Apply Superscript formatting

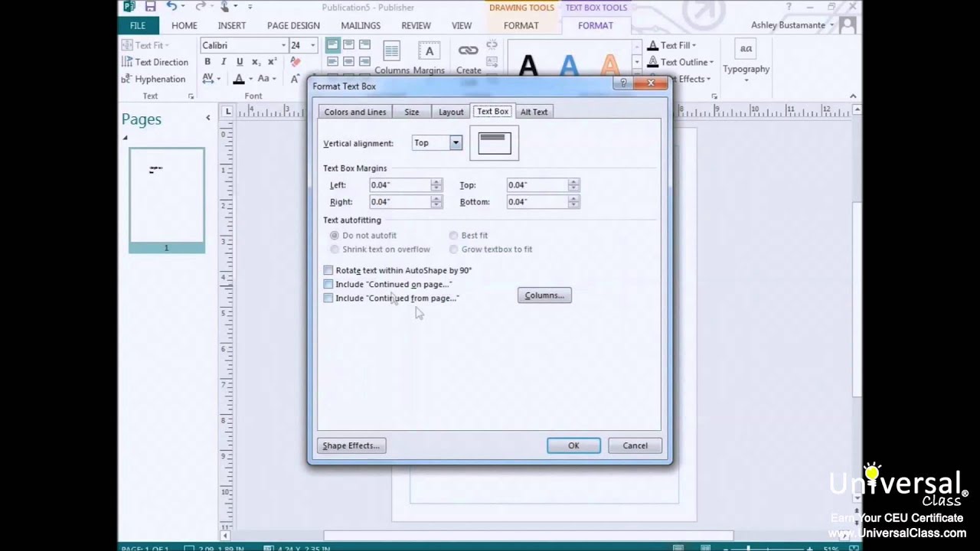click(x=272, y=62)
